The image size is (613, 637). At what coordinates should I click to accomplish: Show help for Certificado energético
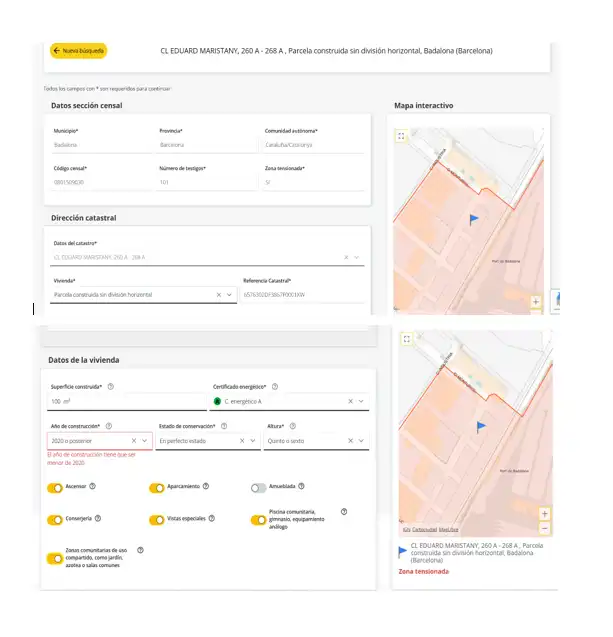275,386
